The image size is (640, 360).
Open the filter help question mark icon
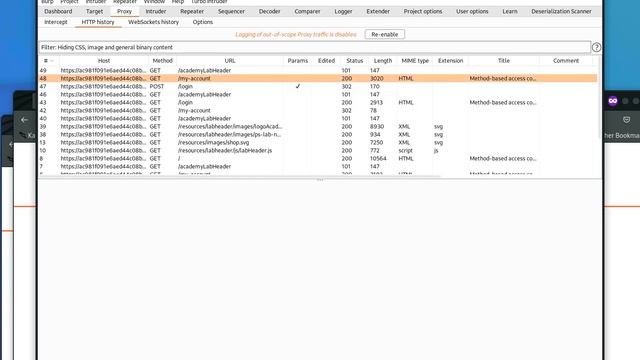click(x=596, y=47)
